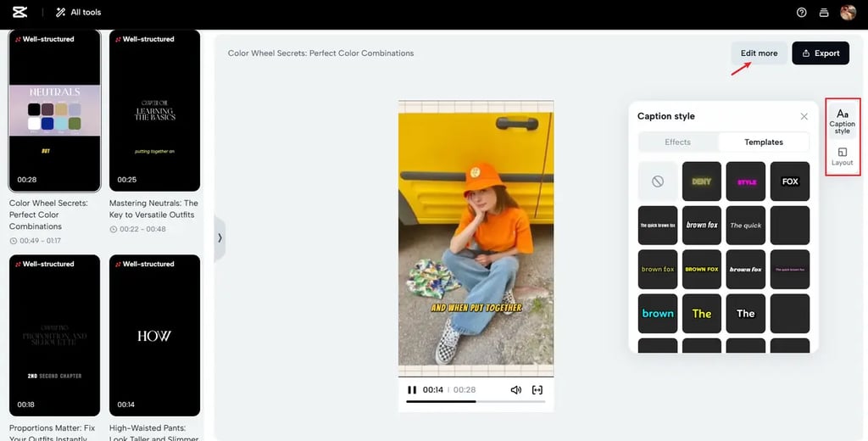The width and height of the screenshot is (868, 441).
Task: Choose the italic white 'brown fox' template
Action: [x=701, y=226]
